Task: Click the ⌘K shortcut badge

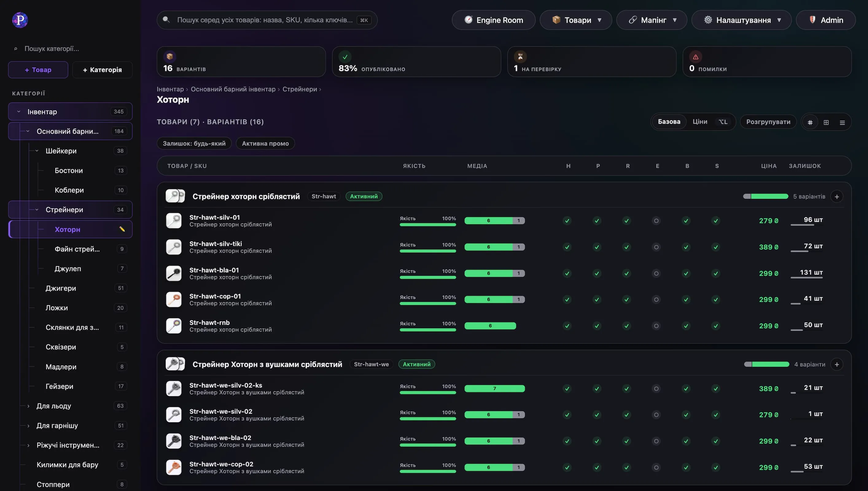Action: tap(364, 20)
